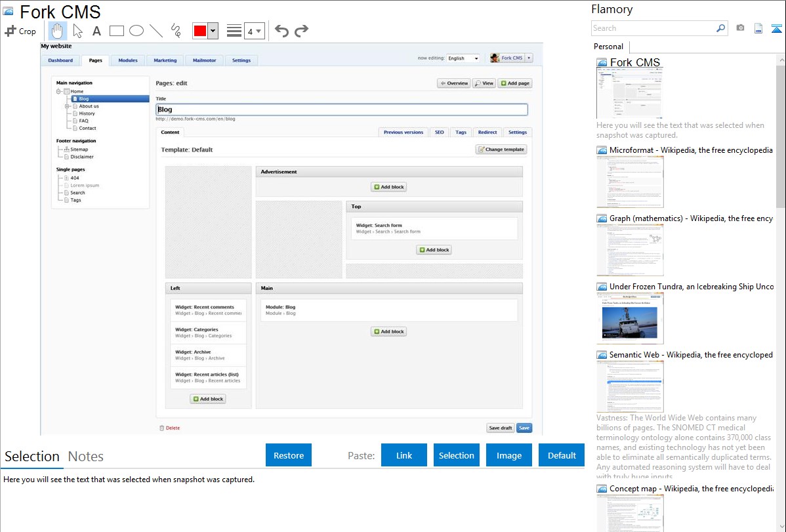
Task: Click the "Vastness: The World Wide Web" description text
Action: click(684, 447)
